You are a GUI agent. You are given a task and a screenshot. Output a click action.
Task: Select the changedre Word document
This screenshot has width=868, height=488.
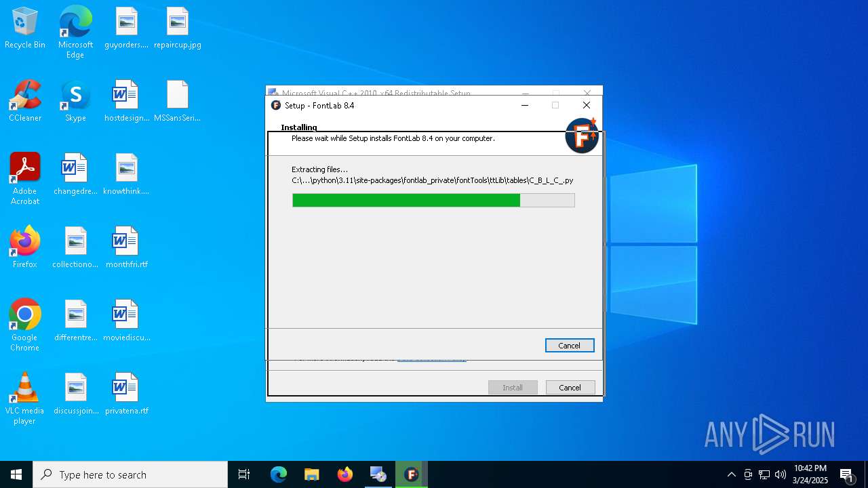click(75, 175)
